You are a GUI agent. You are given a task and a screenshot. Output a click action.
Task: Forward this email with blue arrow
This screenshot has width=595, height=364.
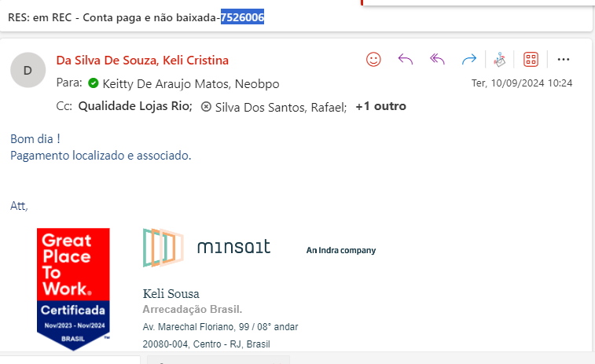point(469,59)
